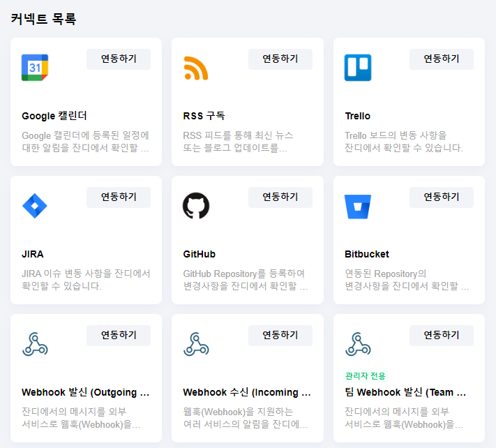Click the 팀 Webhook card's 잔디에서의 메시지를 description
The image size is (496, 448).
click(404, 418)
